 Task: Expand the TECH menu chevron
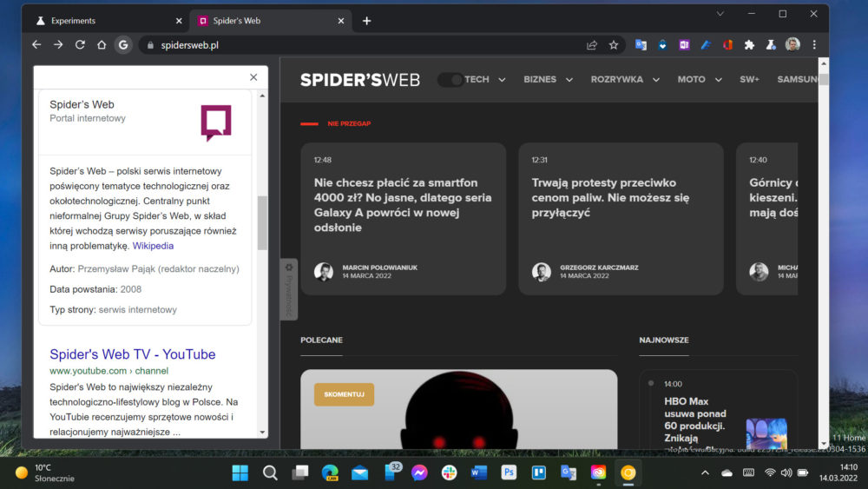pos(502,80)
